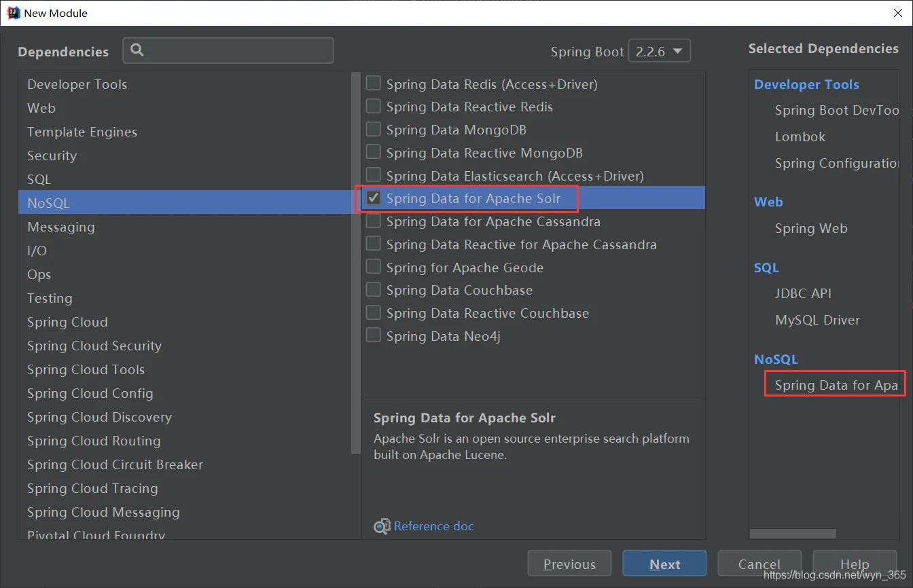This screenshot has width=913, height=588.
Task: Focus the dependencies search field
Action: [x=228, y=50]
